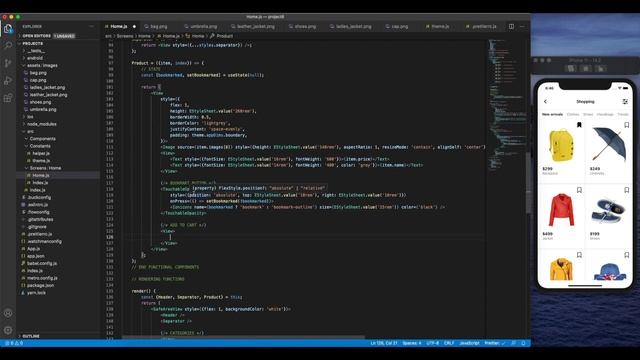Click the code minimap overview
The width and height of the screenshot is (640, 360).
pos(508,106)
